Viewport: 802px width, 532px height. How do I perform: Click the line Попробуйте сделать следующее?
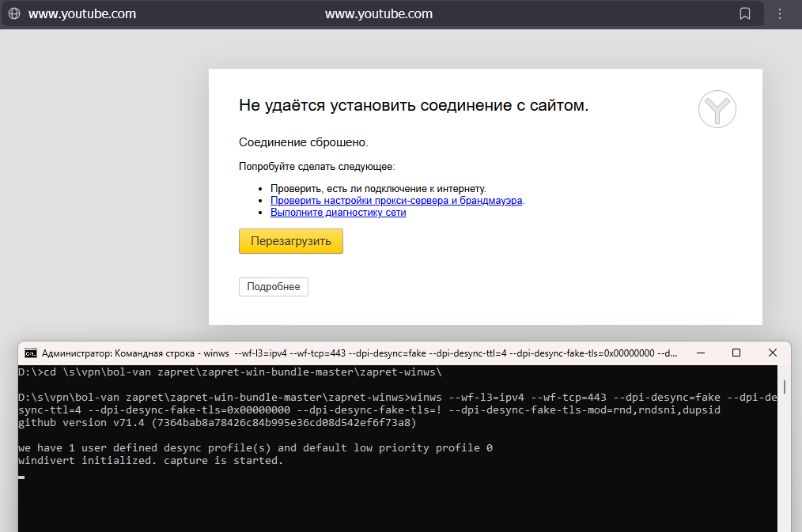pos(316,167)
